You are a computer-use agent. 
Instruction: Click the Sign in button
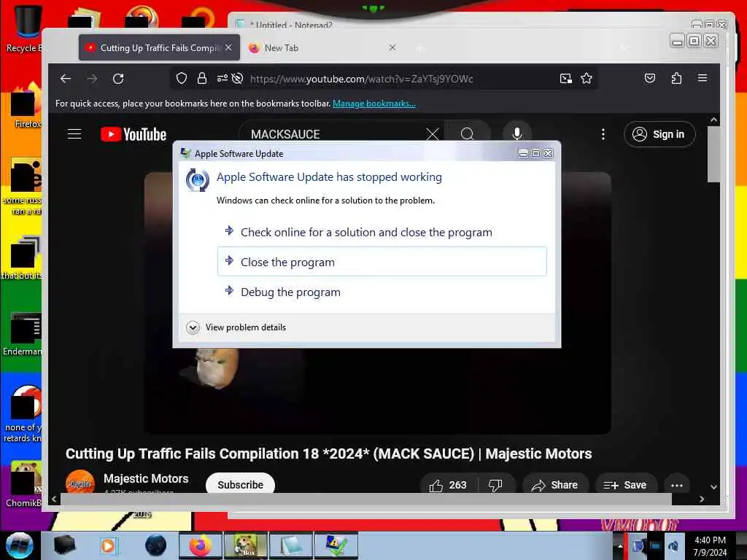(x=659, y=134)
